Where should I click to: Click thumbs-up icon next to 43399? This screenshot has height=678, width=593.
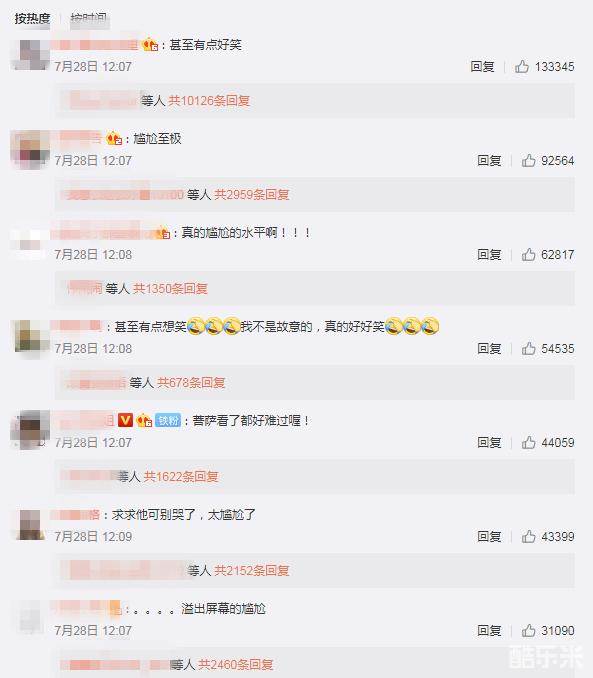point(528,537)
